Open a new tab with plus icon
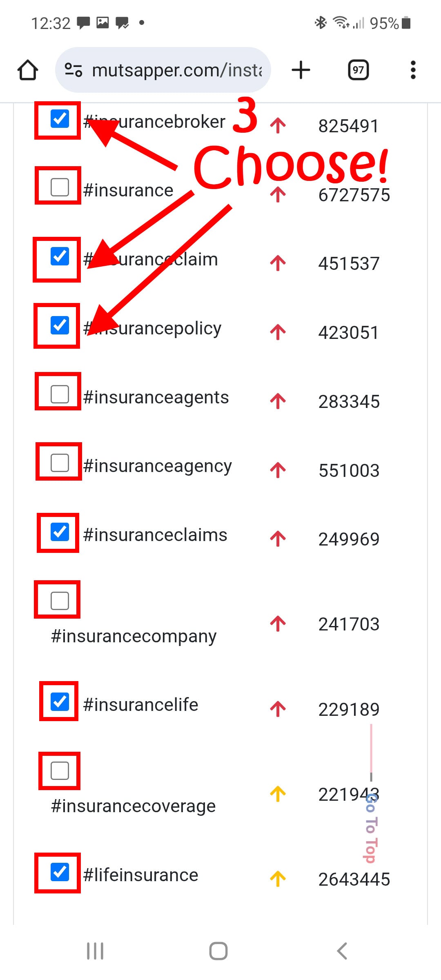Viewport: 441px width, 980px height. pyautogui.click(x=301, y=70)
